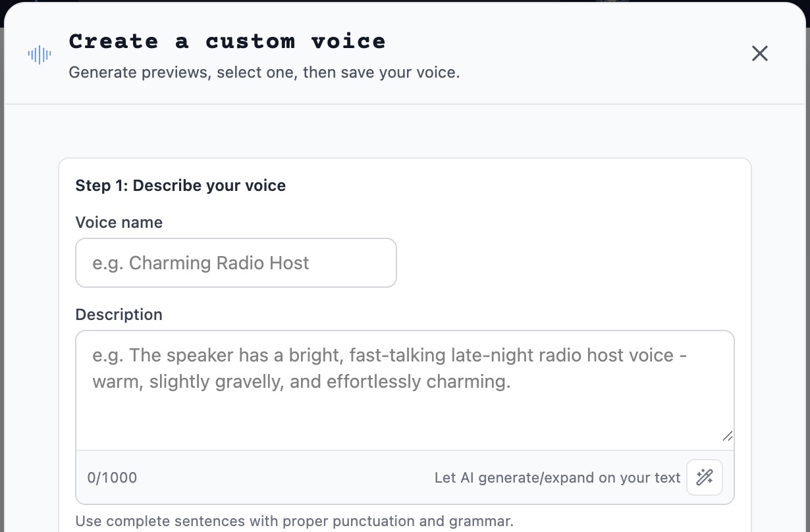Click the "Voice name" field label

click(x=119, y=223)
